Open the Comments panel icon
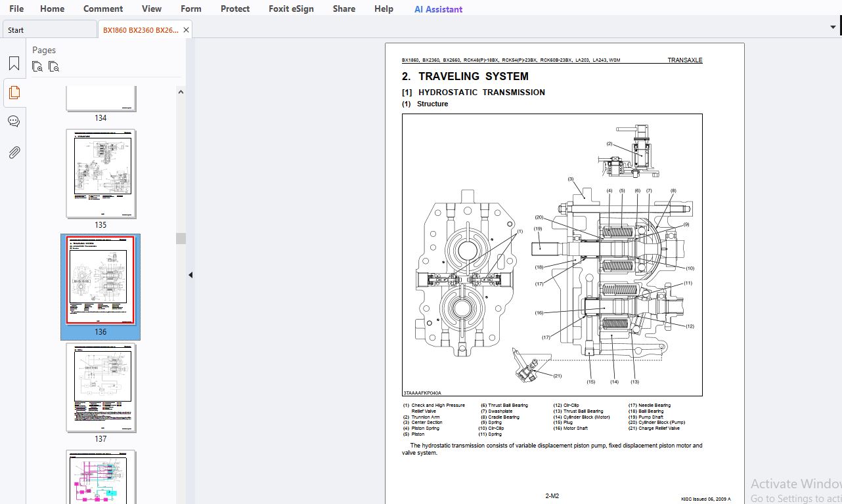 click(x=14, y=121)
